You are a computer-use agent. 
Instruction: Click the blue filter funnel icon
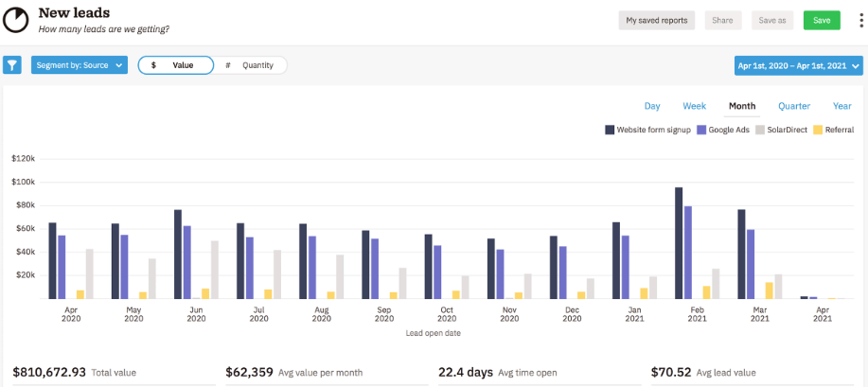tap(12, 65)
